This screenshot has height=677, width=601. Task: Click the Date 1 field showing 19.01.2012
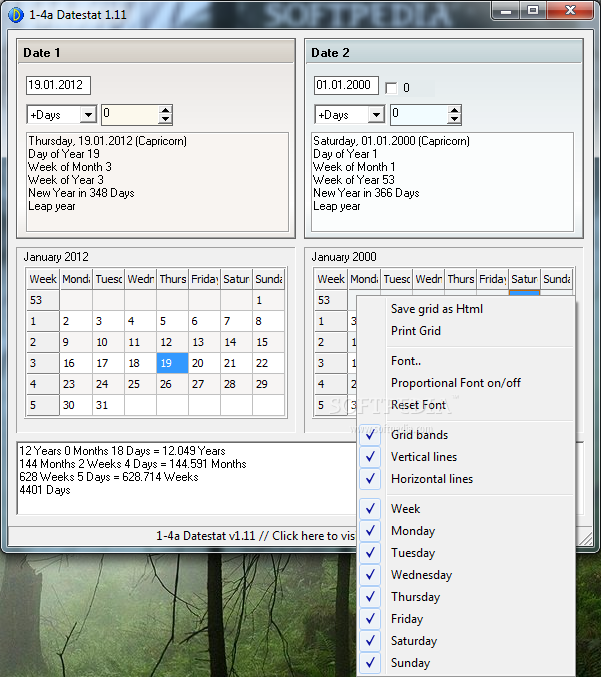click(x=58, y=85)
